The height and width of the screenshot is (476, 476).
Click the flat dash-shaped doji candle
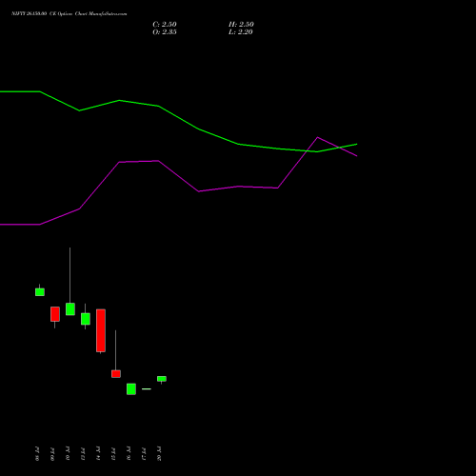point(147,388)
